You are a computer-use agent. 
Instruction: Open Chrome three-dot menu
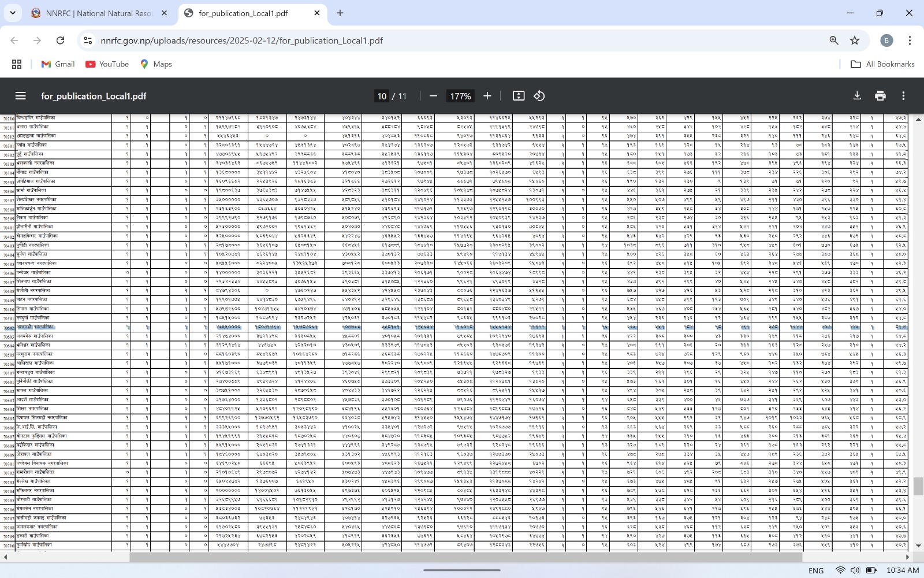point(910,40)
